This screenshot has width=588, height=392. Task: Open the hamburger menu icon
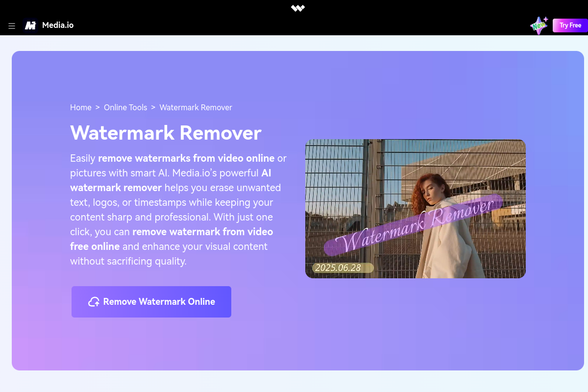(12, 26)
